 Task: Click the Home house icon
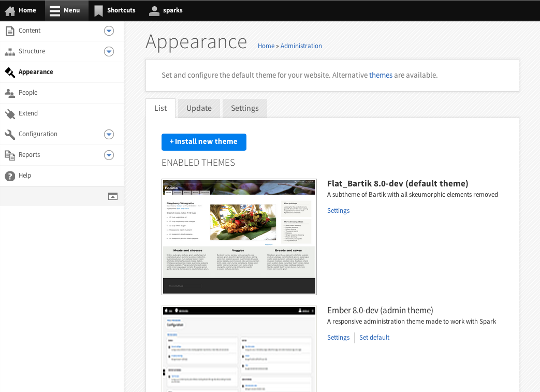10,11
